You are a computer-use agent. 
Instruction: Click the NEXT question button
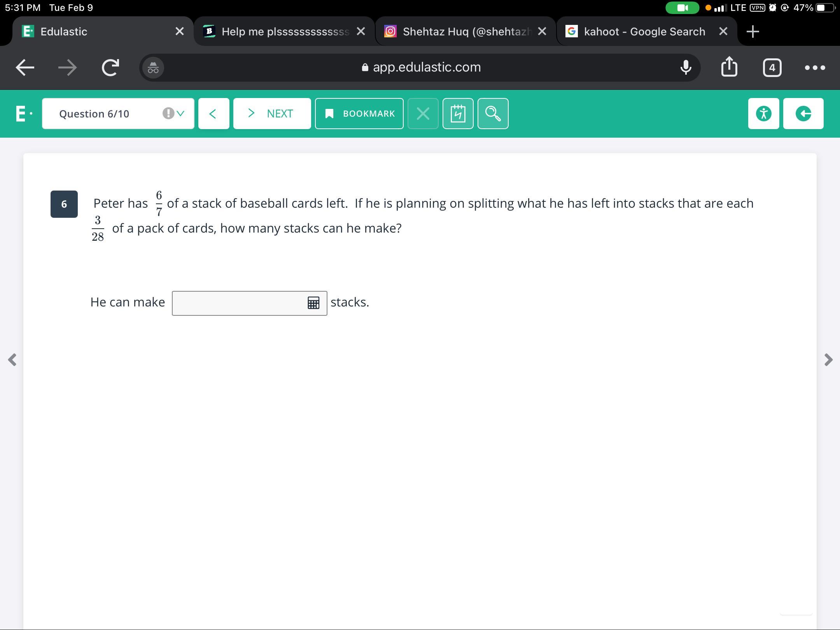click(272, 114)
